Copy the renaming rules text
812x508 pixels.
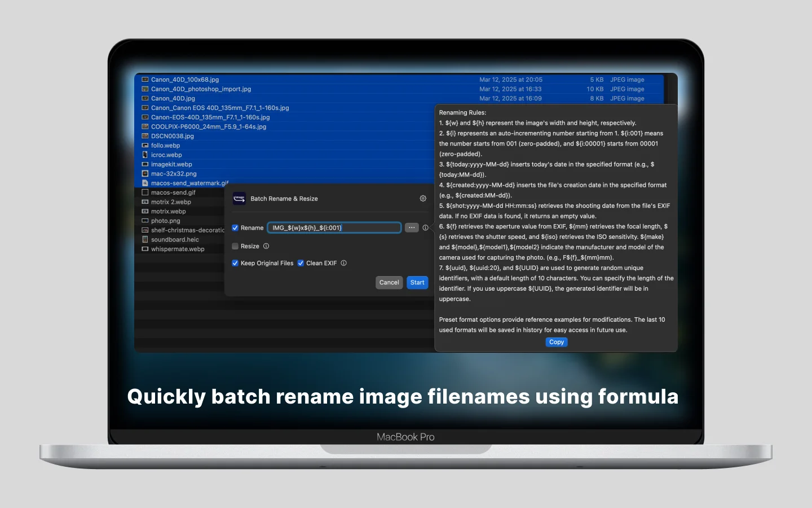(557, 342)
